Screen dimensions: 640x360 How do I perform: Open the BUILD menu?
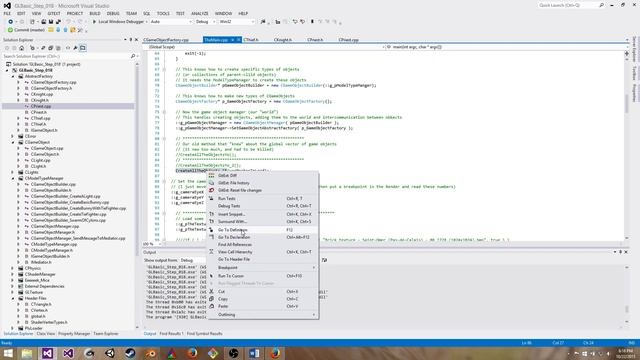[95, 13]
